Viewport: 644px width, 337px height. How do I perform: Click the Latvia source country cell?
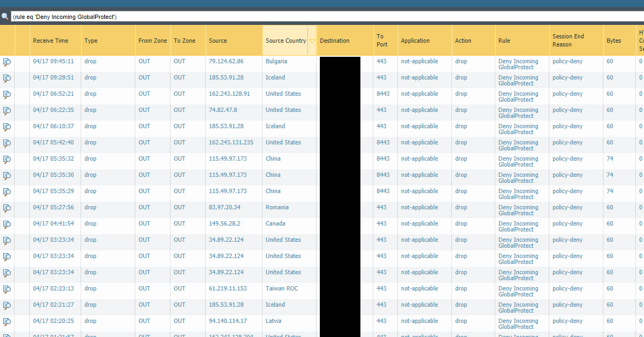[273, 321]
